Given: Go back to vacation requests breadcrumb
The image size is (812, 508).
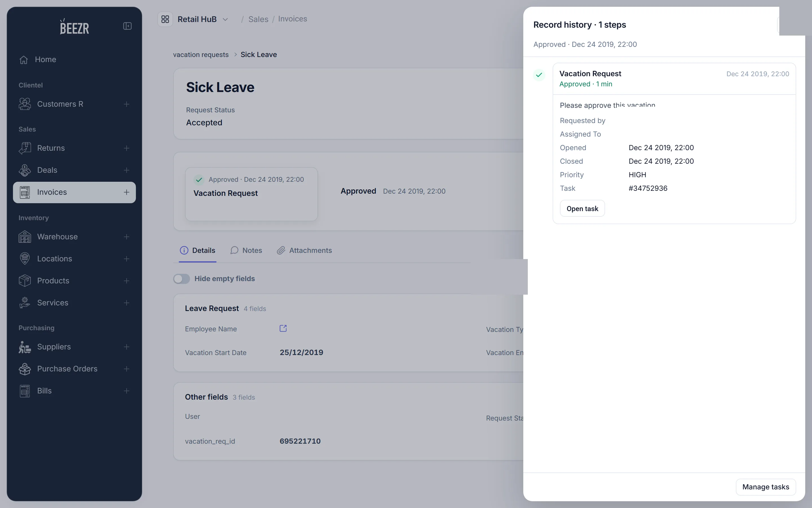Looking at the screenshot, I should [201, 54].
